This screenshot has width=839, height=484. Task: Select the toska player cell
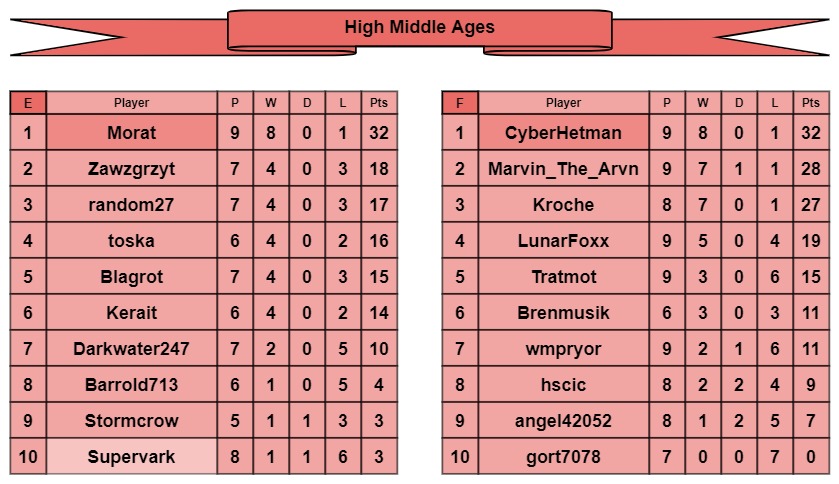pos(131,241)
